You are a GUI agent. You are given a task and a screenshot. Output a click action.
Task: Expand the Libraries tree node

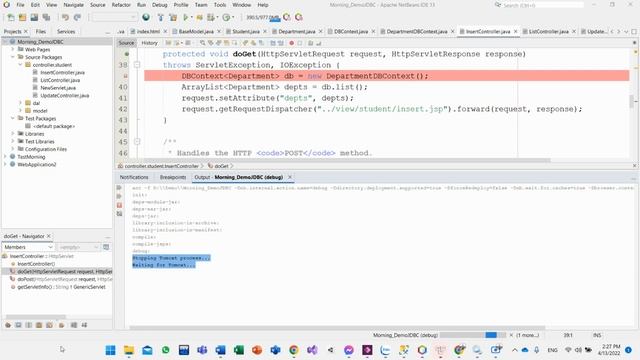(13, 133)
